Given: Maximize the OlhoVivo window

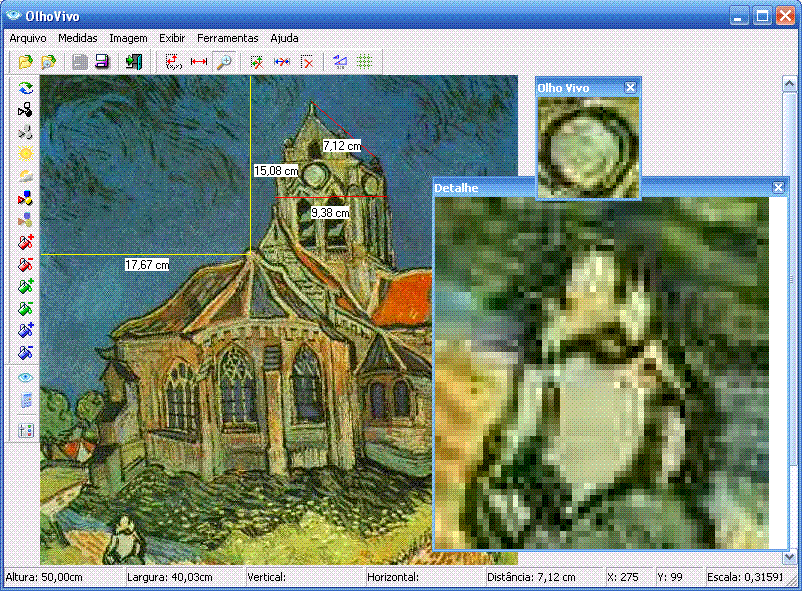Looking at the screenshot, I should tap(762, 16).
